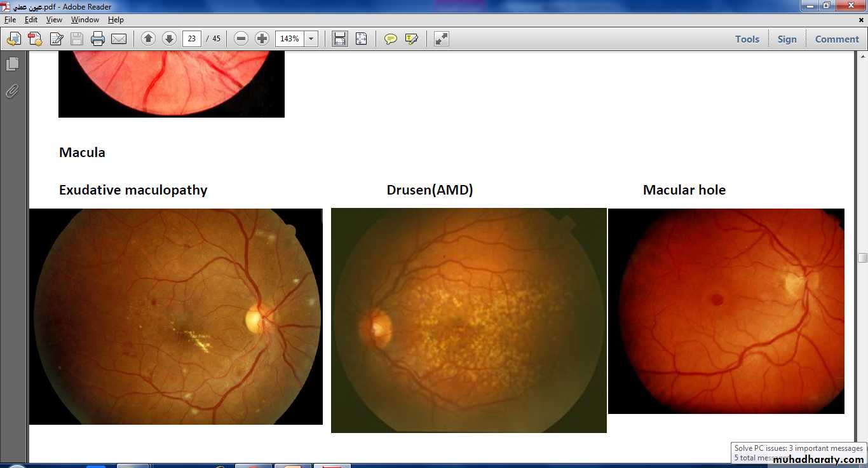The height and width of the screenshot is (468, 868).
Task: Click the zoom in plus button
Action: pyautogui.click(x=262, y=39)
